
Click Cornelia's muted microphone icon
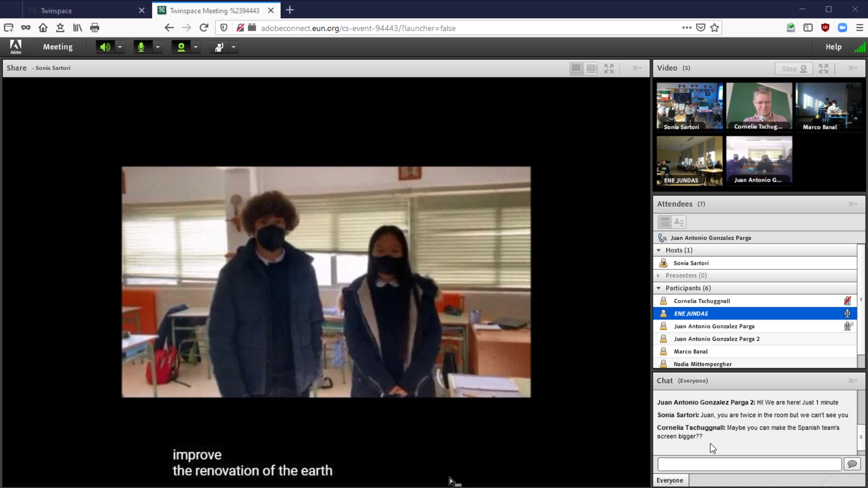tap(847, 300)
